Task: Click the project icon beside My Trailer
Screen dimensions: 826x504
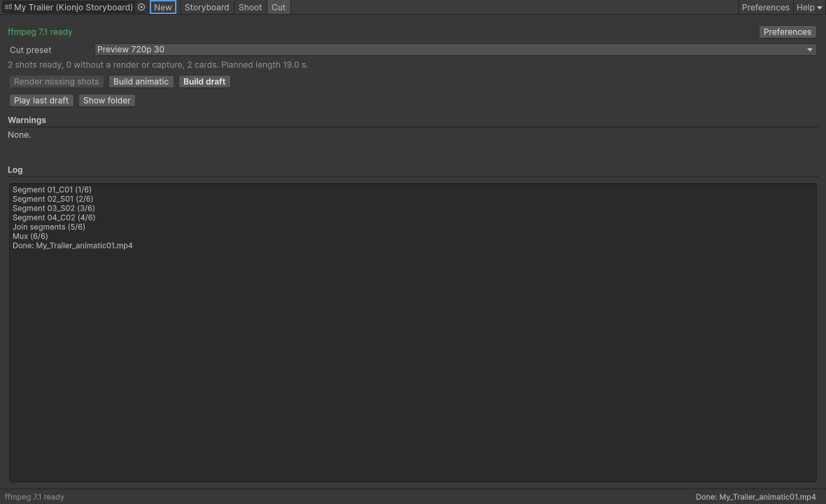Action: click(x=8, y=7)
